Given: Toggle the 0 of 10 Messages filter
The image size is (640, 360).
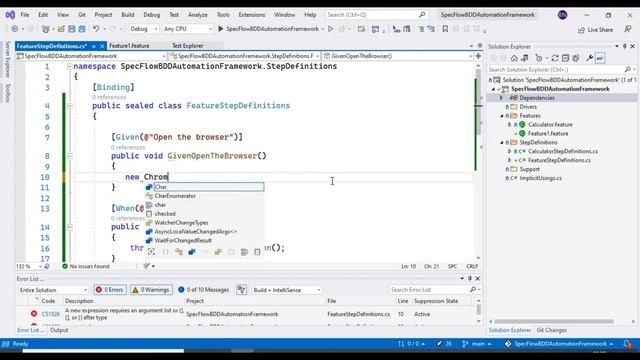Looking at the screenshot, I should (x=204, y=290).
